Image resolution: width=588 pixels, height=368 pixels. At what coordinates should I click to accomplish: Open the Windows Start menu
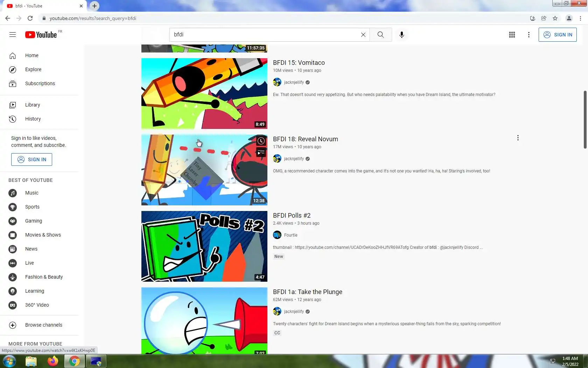[9, 361]
